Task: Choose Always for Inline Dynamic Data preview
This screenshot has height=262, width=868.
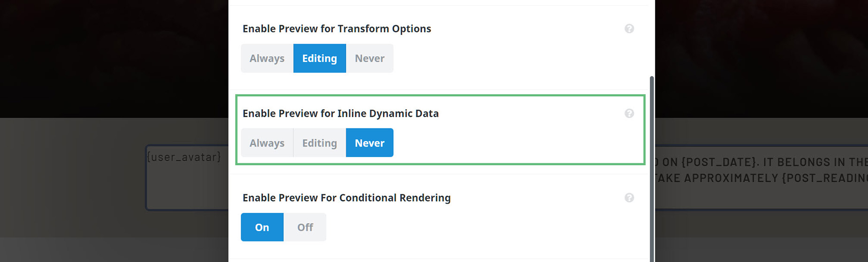Action: tap(267, 143)
